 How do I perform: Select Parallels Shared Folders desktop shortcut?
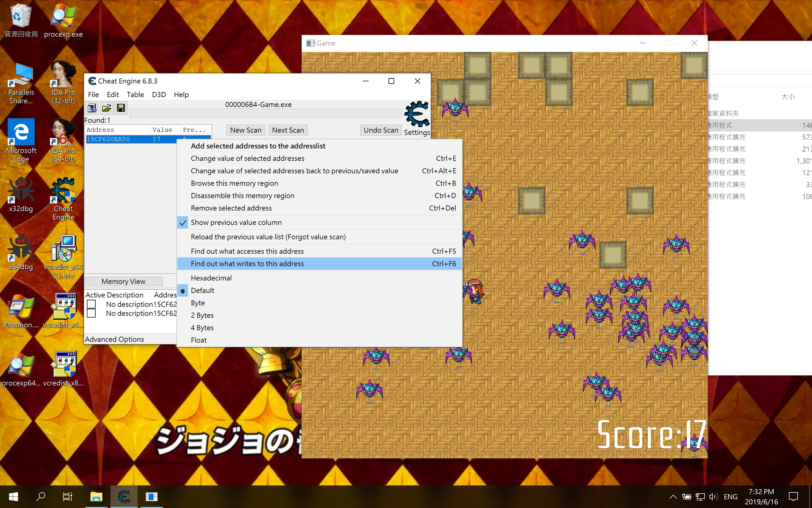tap(21, 83)
